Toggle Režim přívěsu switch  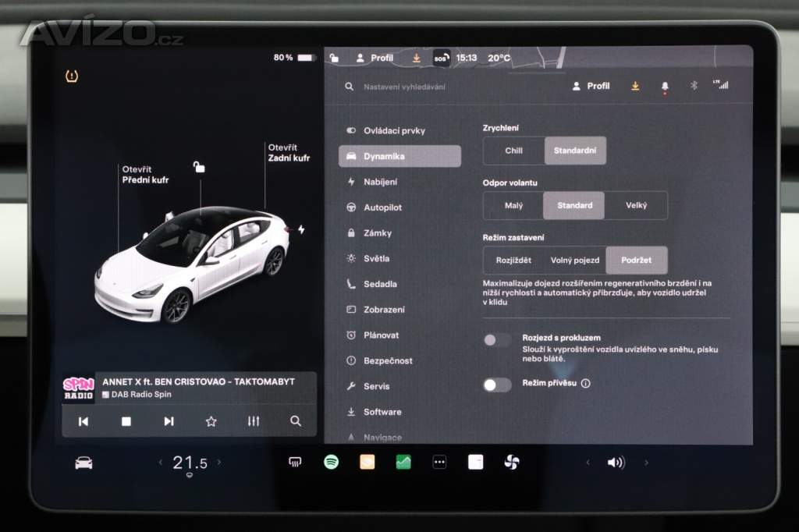point(497,385)
